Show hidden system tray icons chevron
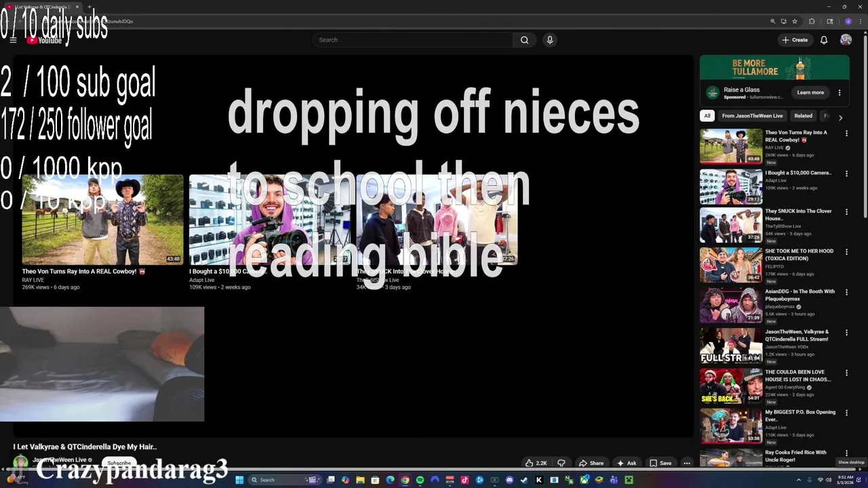868x488 pixels. 798,480
